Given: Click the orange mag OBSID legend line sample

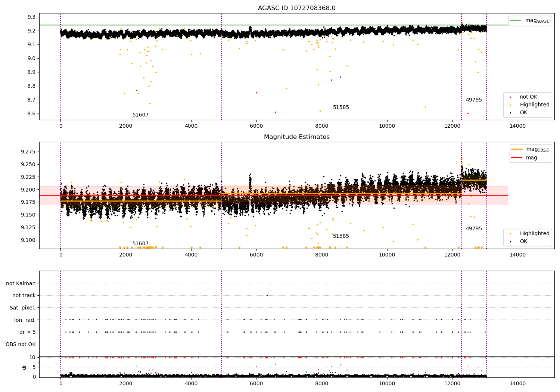Looking at the screenshot, I should tap(517, 149).
